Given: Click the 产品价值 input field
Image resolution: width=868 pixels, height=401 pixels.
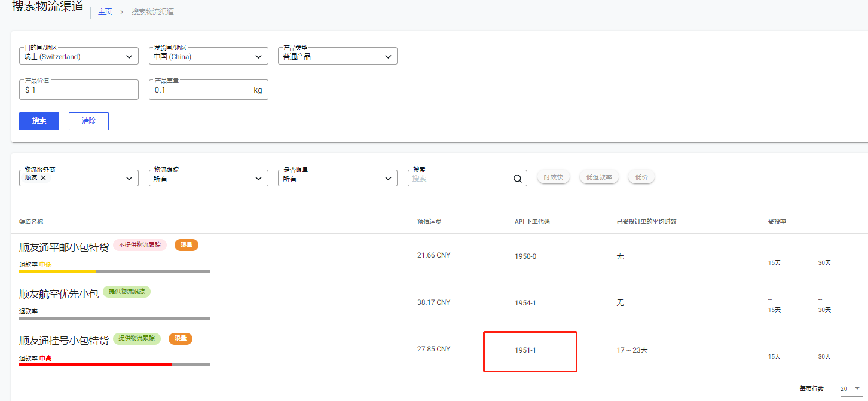Looking at the screenshot, I should (x=79, y=90).
